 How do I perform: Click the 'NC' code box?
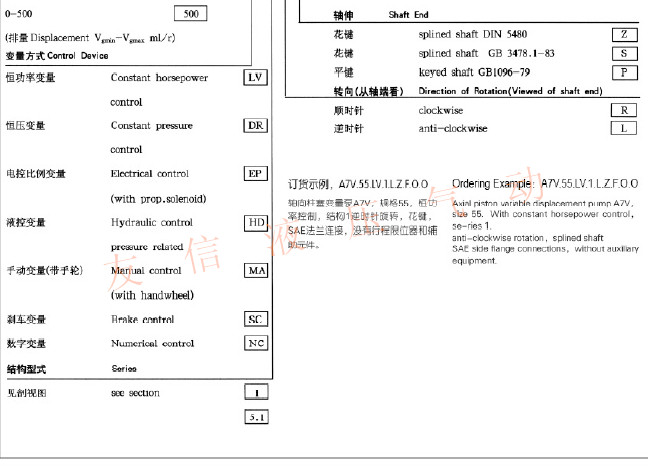coord(256,343)
